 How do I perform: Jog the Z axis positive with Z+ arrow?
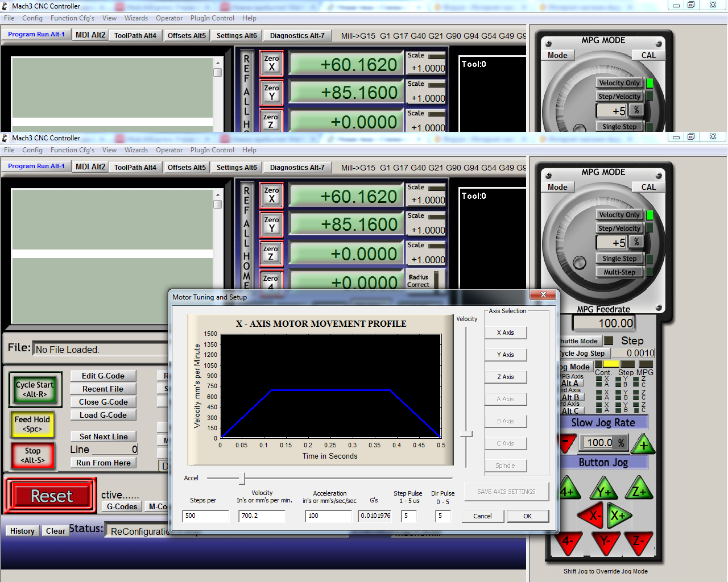pos(639,490)
